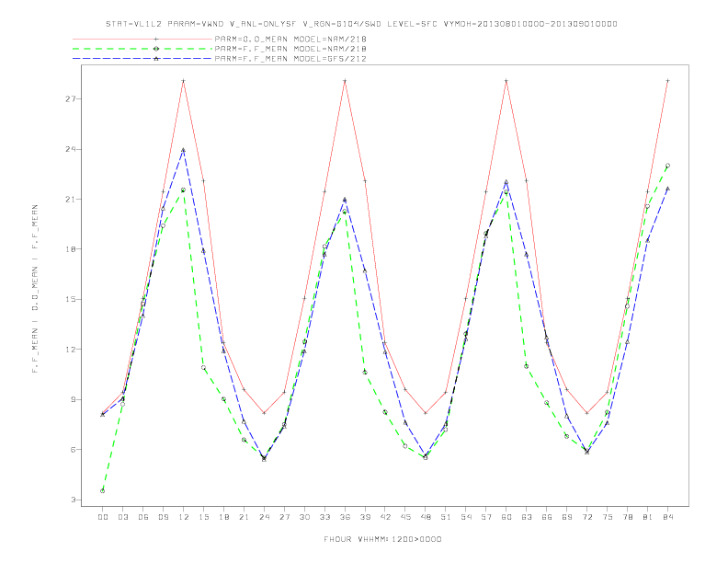Click blue triangle peak marker at hour 12
Viewport: 728px width, 563px height.
pos(184,150)
